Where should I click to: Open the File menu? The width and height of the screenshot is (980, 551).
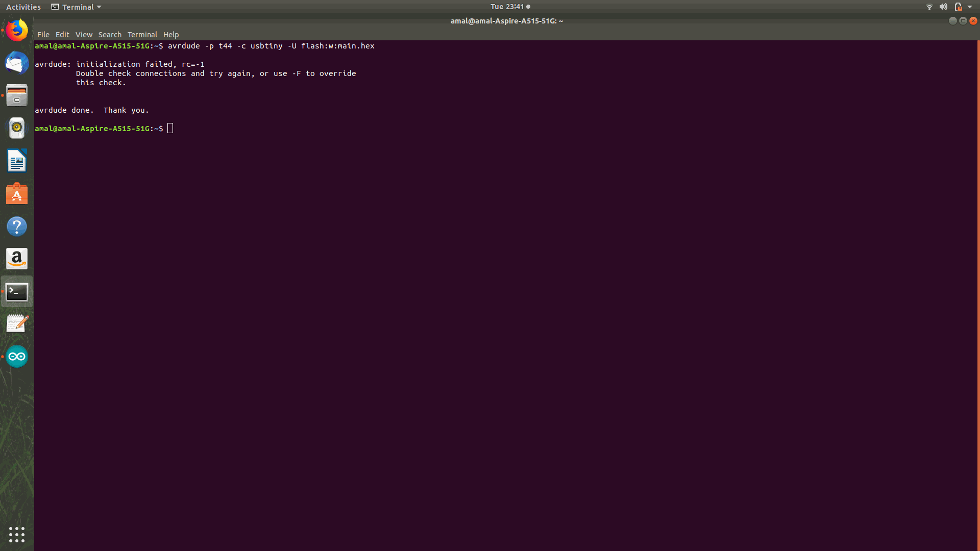point(43,35)
